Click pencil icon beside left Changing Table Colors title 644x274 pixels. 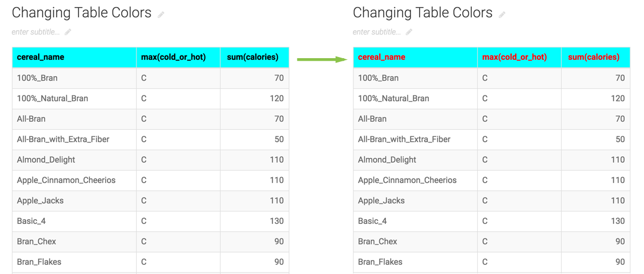[x=161, y=15]
